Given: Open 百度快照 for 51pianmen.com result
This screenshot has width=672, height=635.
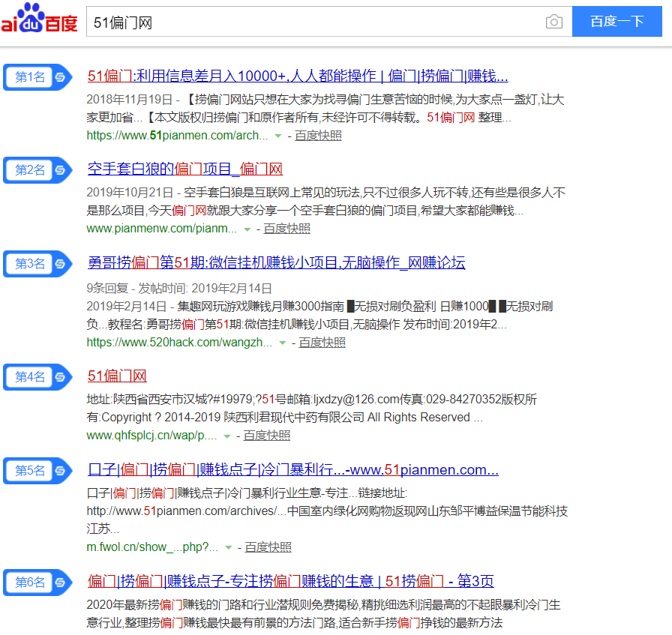Looking at the screenshot, I should point(318,136).
